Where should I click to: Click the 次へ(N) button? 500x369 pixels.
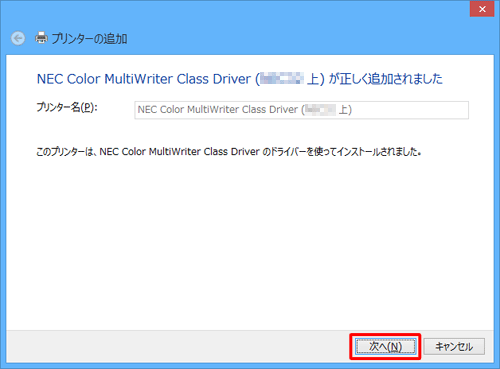(x=385, y=347)
